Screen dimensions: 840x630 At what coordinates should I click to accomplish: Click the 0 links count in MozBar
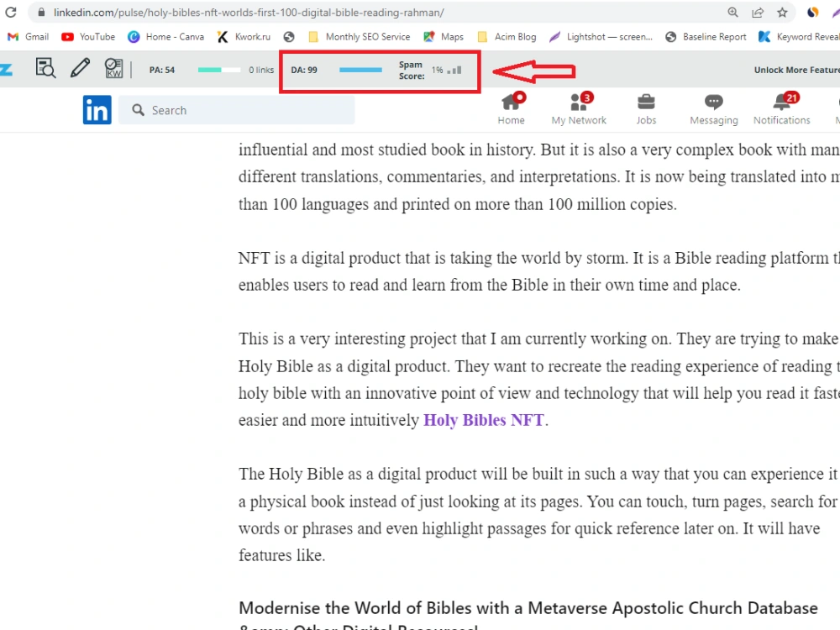(x=261, y=70)
